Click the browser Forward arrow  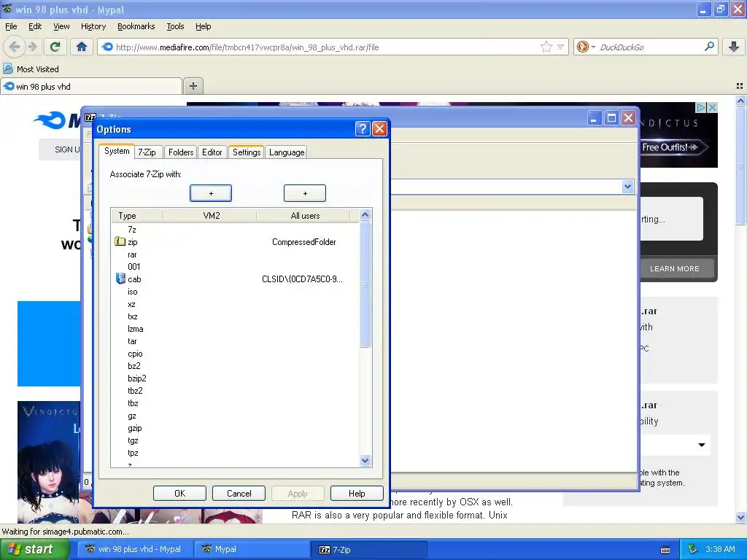[x=32, y=47]
